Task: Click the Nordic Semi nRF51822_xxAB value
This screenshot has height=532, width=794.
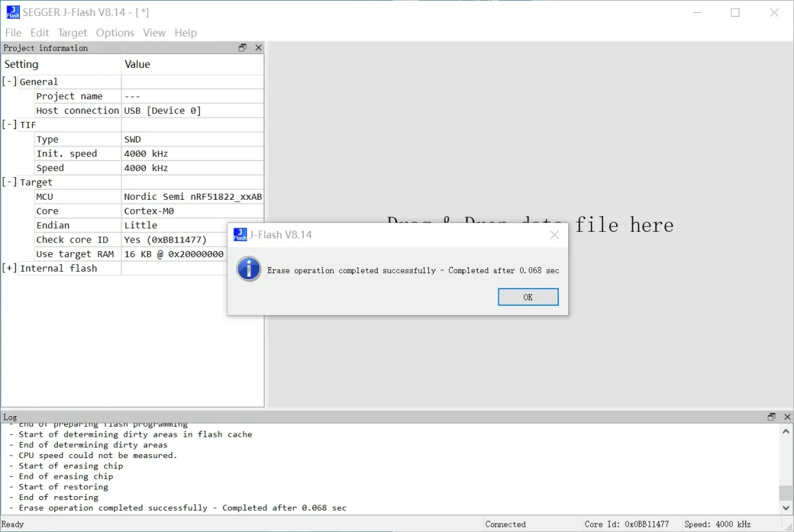Action: (x=193, y=196)
